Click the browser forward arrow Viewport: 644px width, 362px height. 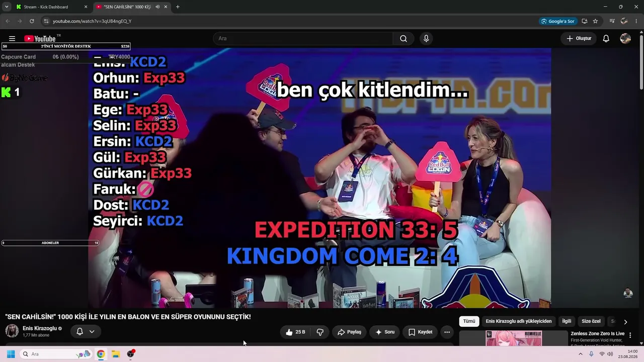pos(20,21)
